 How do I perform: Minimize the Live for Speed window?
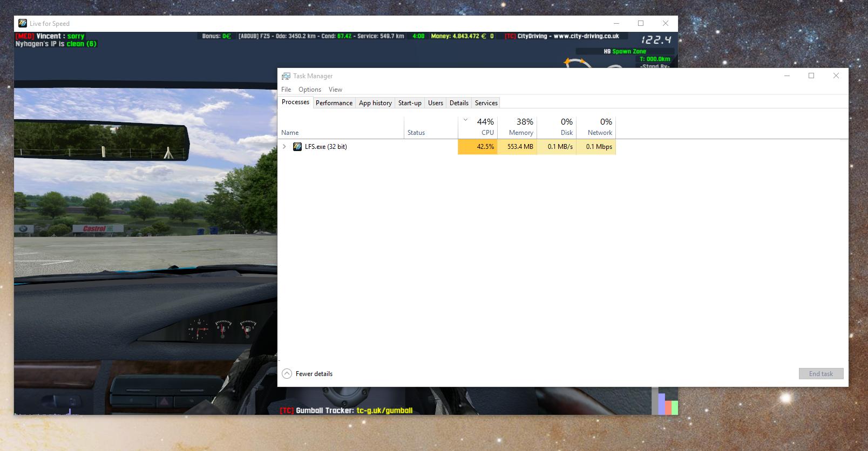[616, 23]
